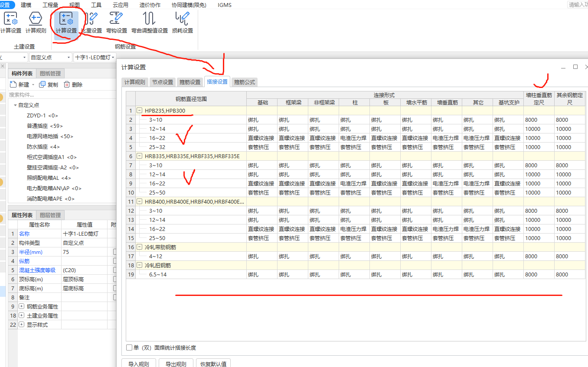Open 计算设置 in the 钢筋设置 group

click(66, 23)
